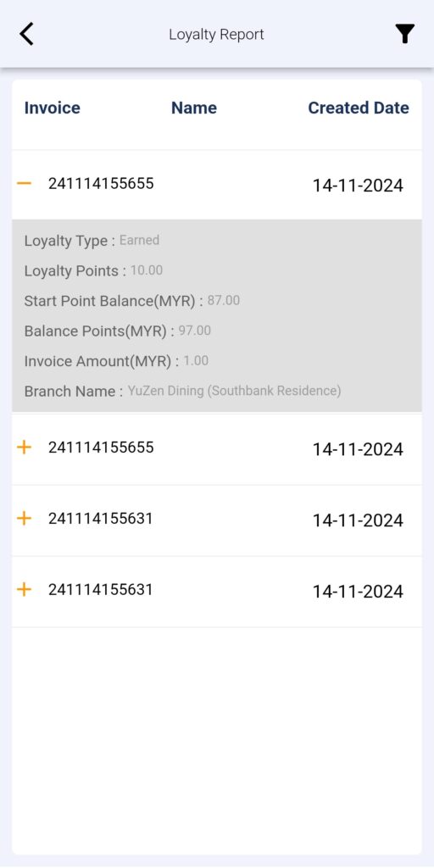Select the Invoice column header
The height and width of the screenshot is (868, 434).
(x=52, y=108)
